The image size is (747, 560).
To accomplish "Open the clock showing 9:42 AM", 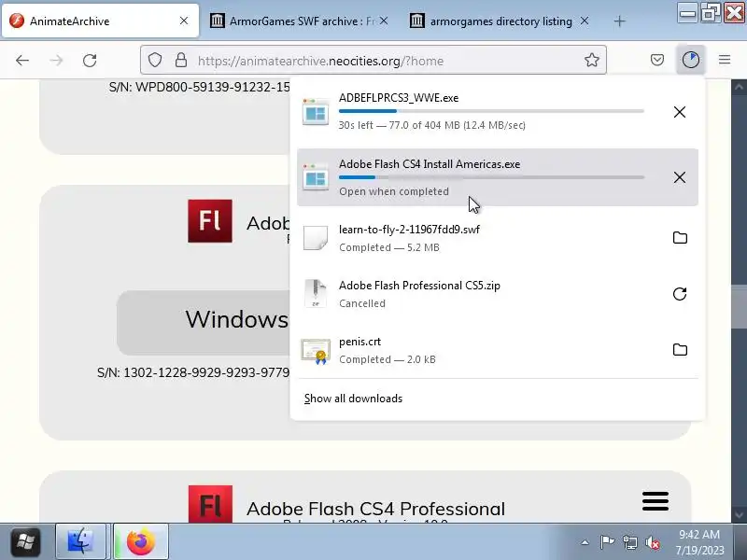I will pos(699,542).
